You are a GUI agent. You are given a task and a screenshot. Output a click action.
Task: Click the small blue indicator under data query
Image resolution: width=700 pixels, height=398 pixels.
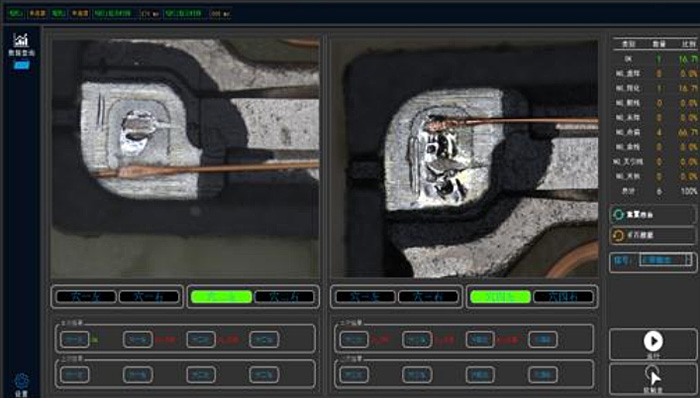(x=21, y=65)
